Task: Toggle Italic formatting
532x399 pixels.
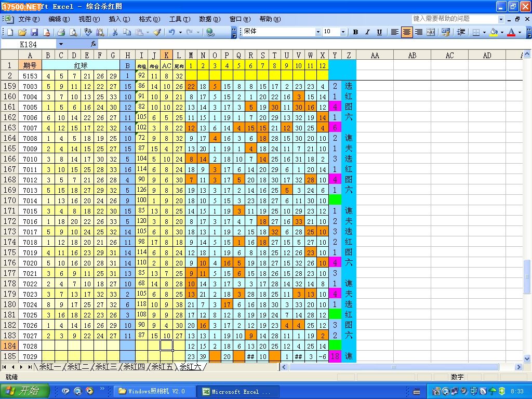Action: tap(367, 32)
